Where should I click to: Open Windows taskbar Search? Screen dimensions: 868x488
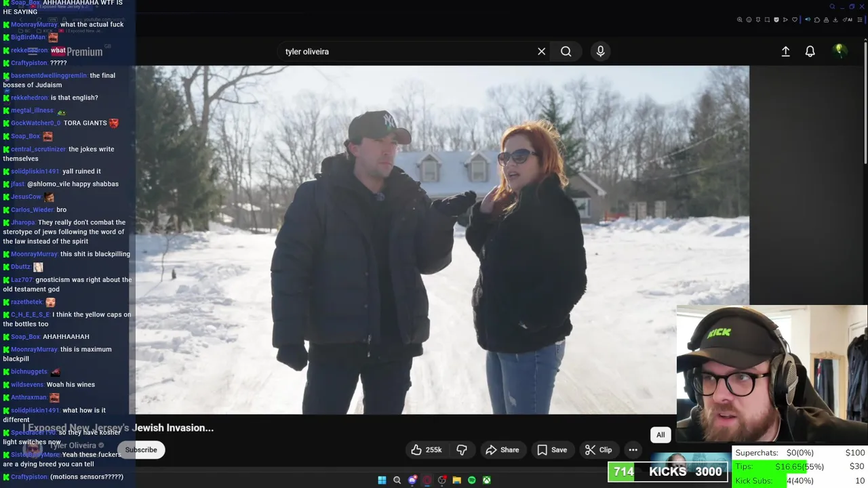click(397, 480)
